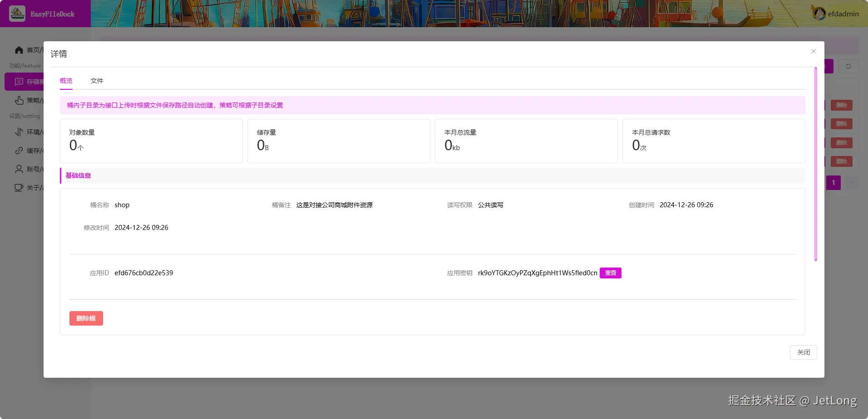Viewport: 868px width, 419px height.
Task: Open the 关于 cup icon in the sidebar
Action: [x=19, y=188]
